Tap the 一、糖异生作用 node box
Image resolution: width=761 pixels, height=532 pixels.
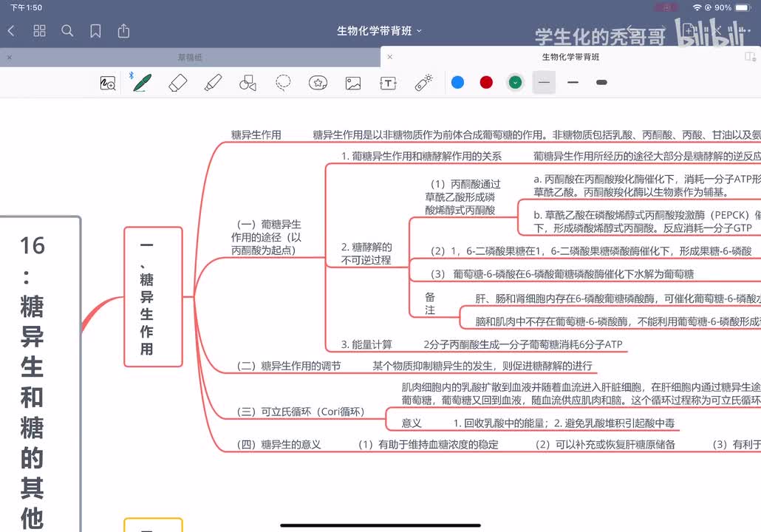[154, 296]
